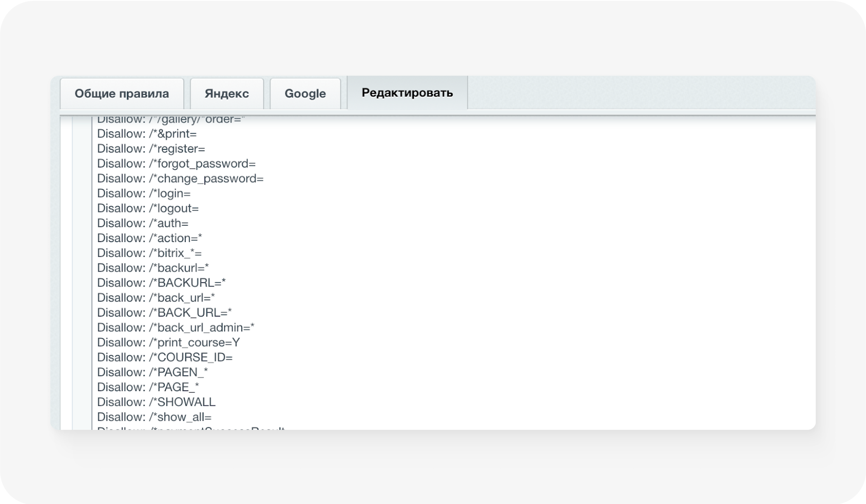866x504 pixels.
Task: Click the change_password= rule line
Action: [x=180, y=178]
